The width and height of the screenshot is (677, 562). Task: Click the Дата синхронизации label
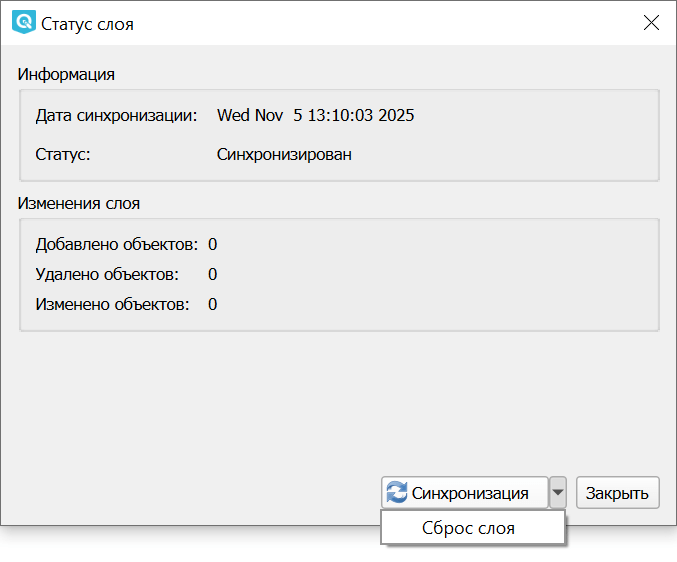point(116,115)
